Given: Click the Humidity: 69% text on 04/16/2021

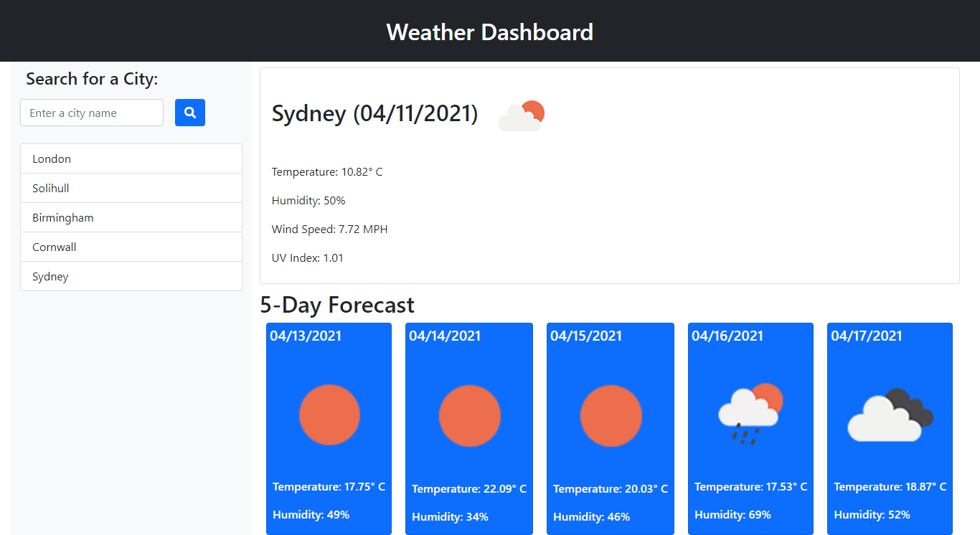Looking at the screenshot, I should point(732,514).
